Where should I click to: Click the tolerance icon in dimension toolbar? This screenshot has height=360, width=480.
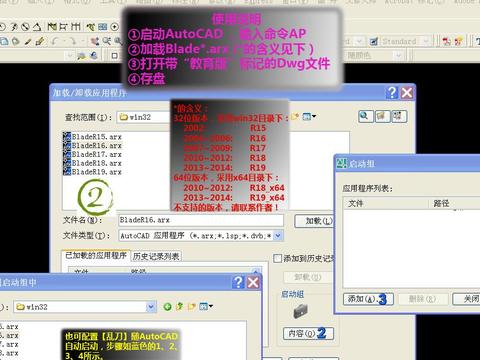[103, 27]
